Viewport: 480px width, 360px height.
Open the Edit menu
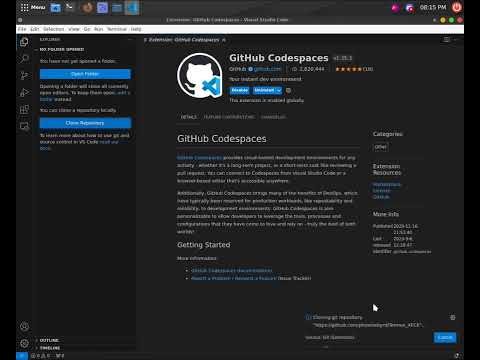coord(35,29)
